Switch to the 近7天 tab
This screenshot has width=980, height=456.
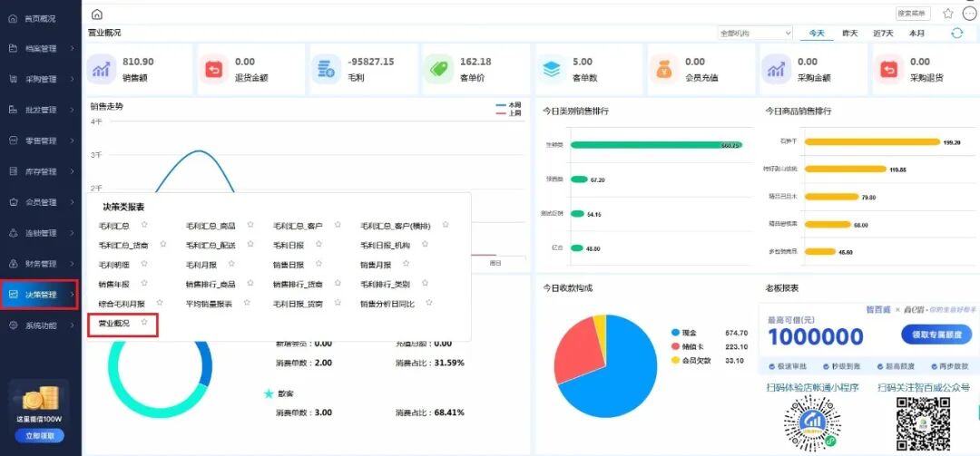[x=883, y=34]
